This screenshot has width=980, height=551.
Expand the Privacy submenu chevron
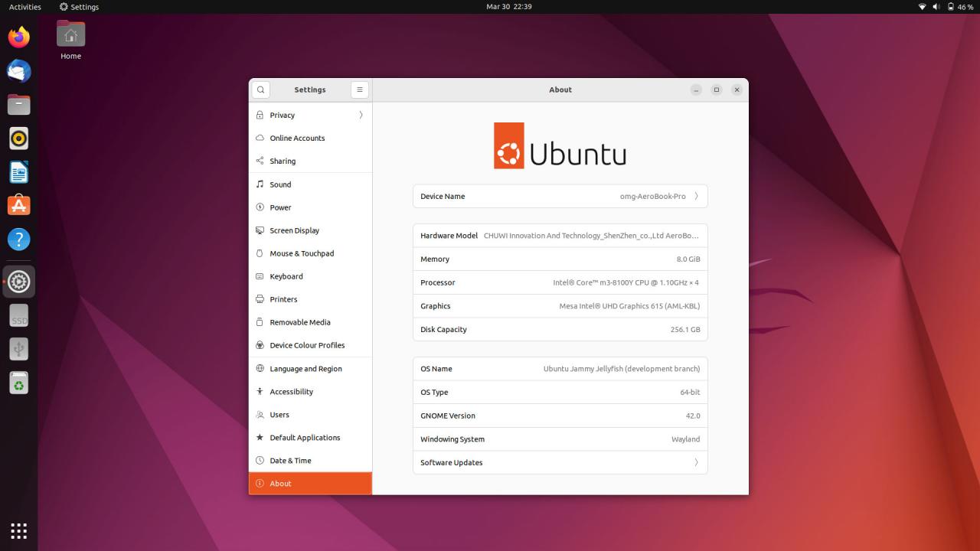361,115
